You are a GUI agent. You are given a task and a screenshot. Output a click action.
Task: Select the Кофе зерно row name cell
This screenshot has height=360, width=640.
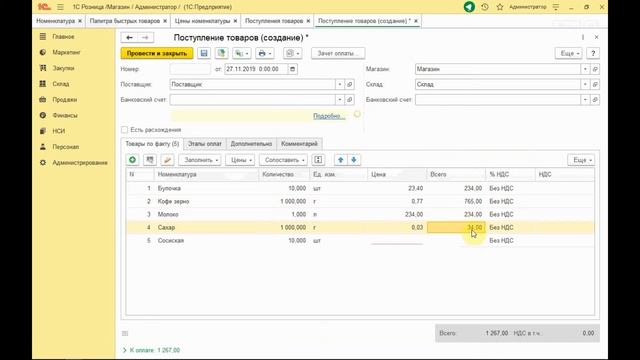[x=206, y=202]
